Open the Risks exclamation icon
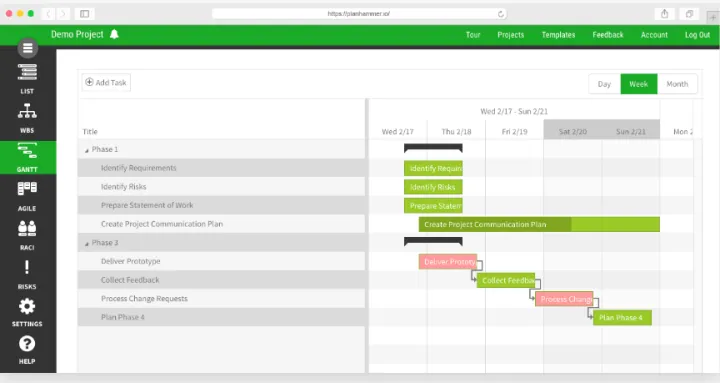The image size is (720, 383). click(27, 267)
